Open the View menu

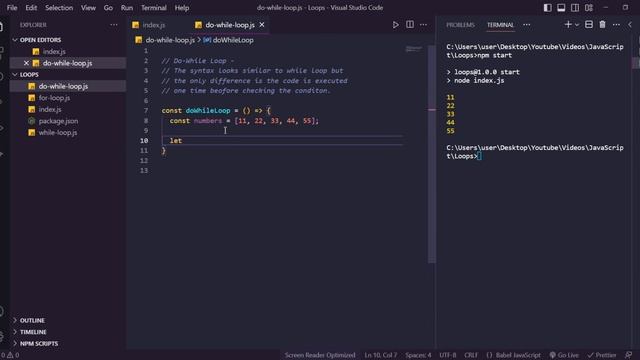88,8
